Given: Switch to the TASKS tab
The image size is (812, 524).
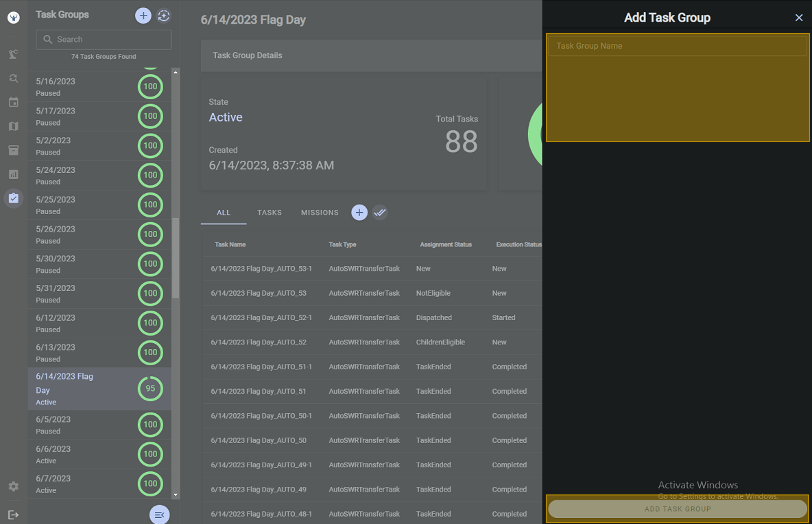Looking at the screenshot, I should coord(269,213).
